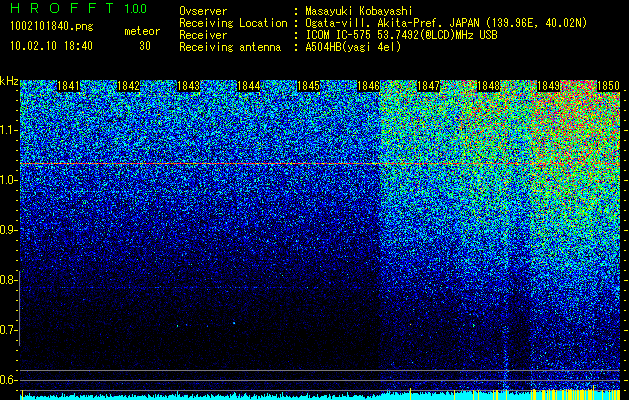Screen dimensions: 629x400
Task: Click the kHz axis unit label
Action: (x=9, y=81)
